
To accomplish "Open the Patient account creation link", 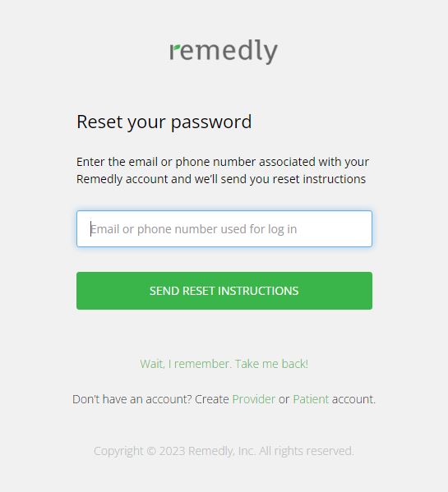I will pyautogui.click(x=311, y=399).
